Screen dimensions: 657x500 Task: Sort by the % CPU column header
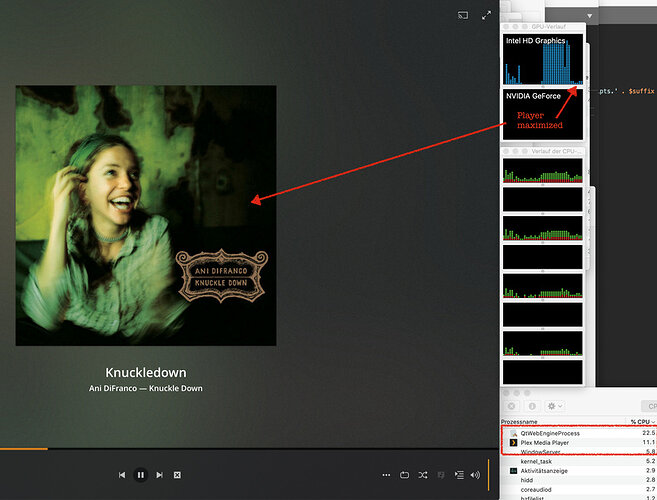click(x=641, y=422)
